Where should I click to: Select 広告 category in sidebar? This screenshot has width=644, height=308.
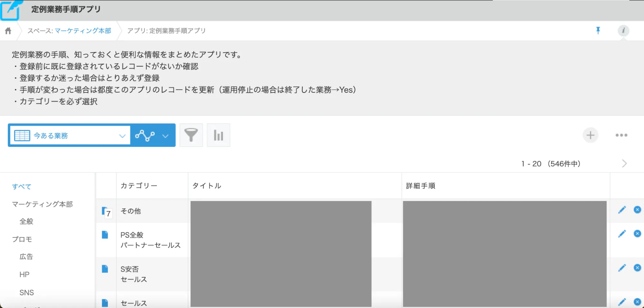click(26, 257)
